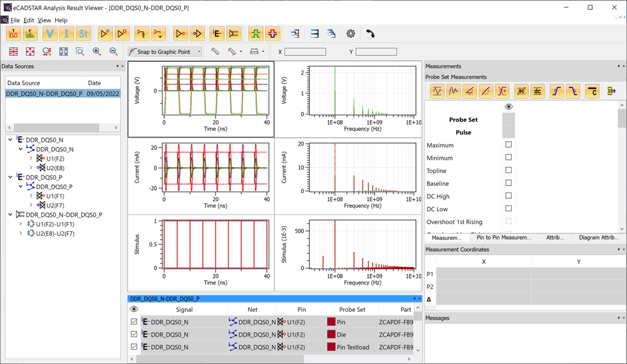Click the yellow export measurements icon
Screen dimensions: 627x364
pyautogui.click(x=612, y=91)
